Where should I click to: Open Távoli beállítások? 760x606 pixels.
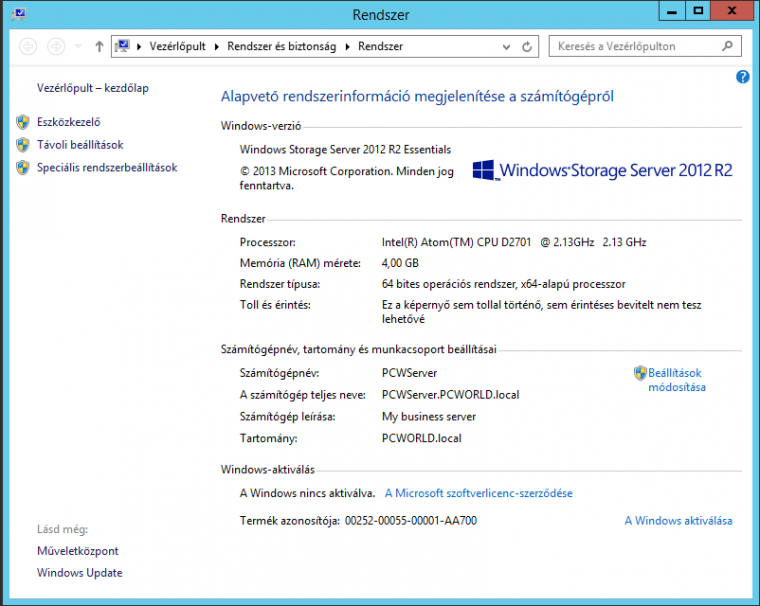(80, 144)
